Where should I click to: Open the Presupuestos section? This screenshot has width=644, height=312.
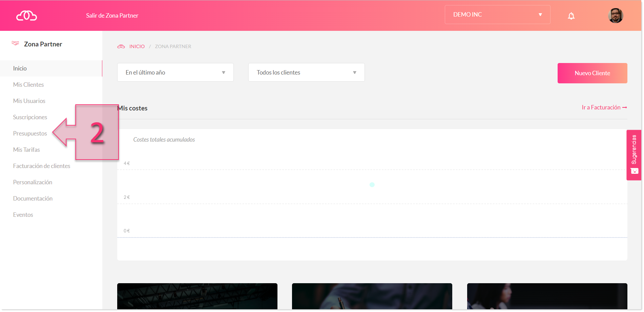click(30, 133)
